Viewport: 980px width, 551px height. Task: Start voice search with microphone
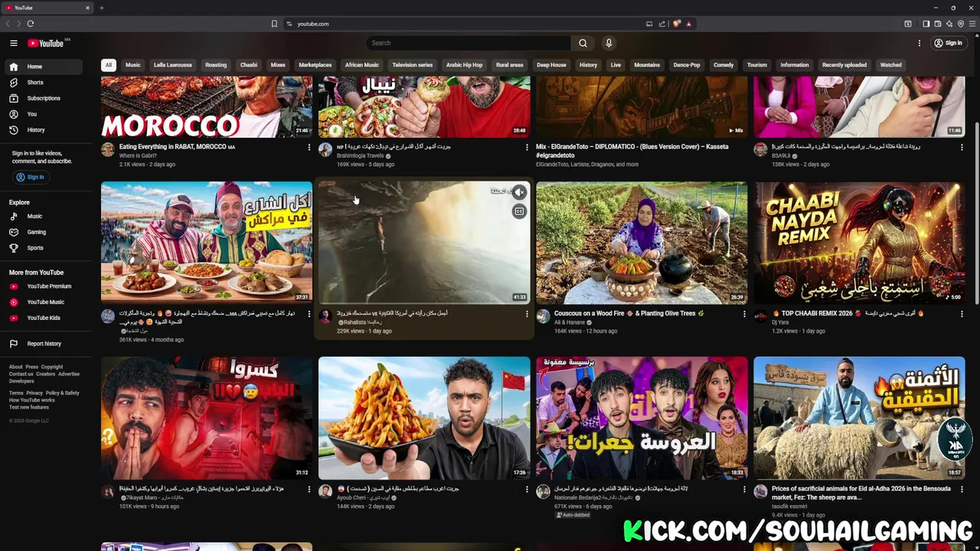(609, 43)
